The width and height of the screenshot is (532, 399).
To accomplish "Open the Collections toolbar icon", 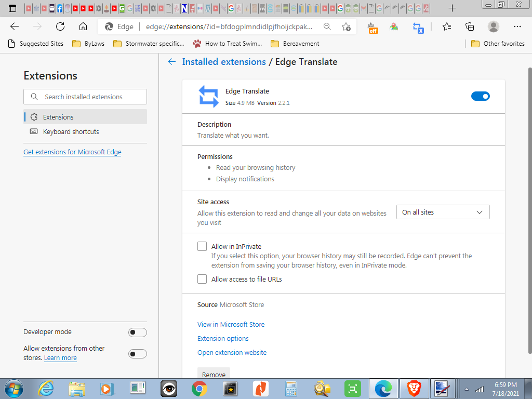I will [470, 26].
